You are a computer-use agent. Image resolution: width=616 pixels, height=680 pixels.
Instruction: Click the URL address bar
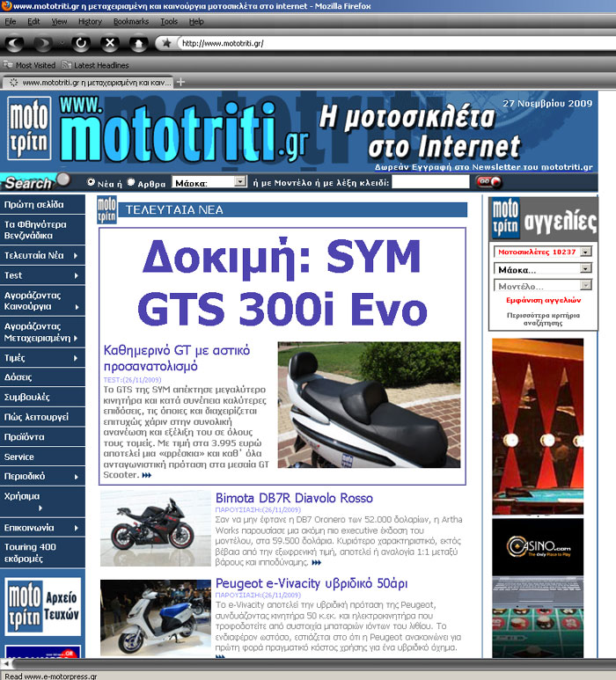pos(395,43)
